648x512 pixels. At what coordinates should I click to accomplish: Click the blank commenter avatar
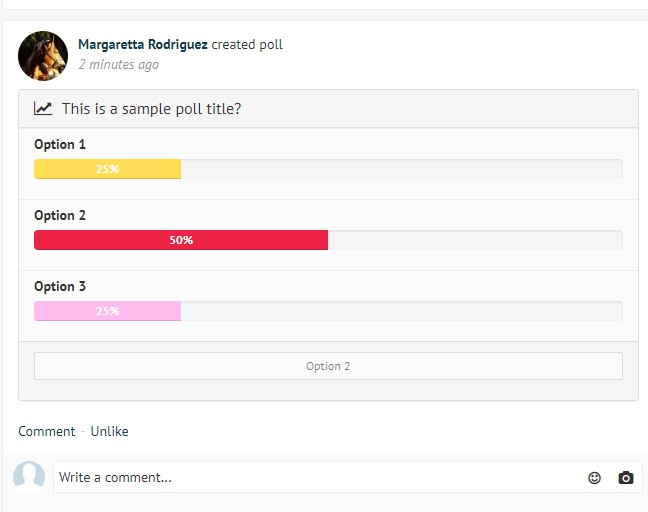coord(29,477)
